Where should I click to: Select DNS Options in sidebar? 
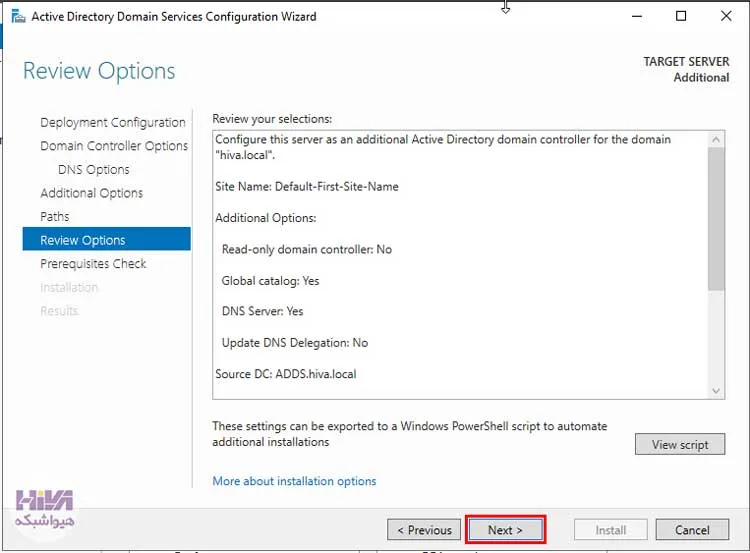coord(94,169)
